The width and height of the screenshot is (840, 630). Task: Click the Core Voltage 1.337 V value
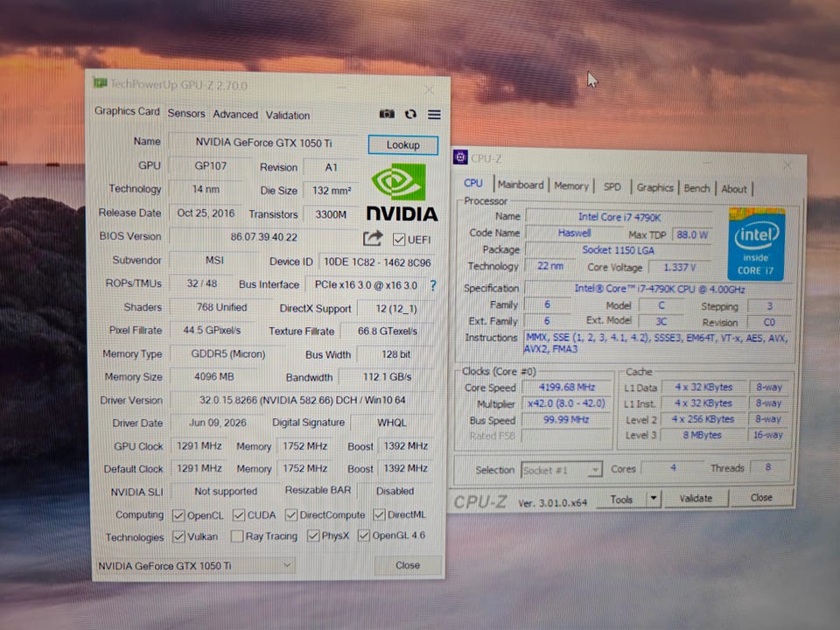[x=679, y=268]
